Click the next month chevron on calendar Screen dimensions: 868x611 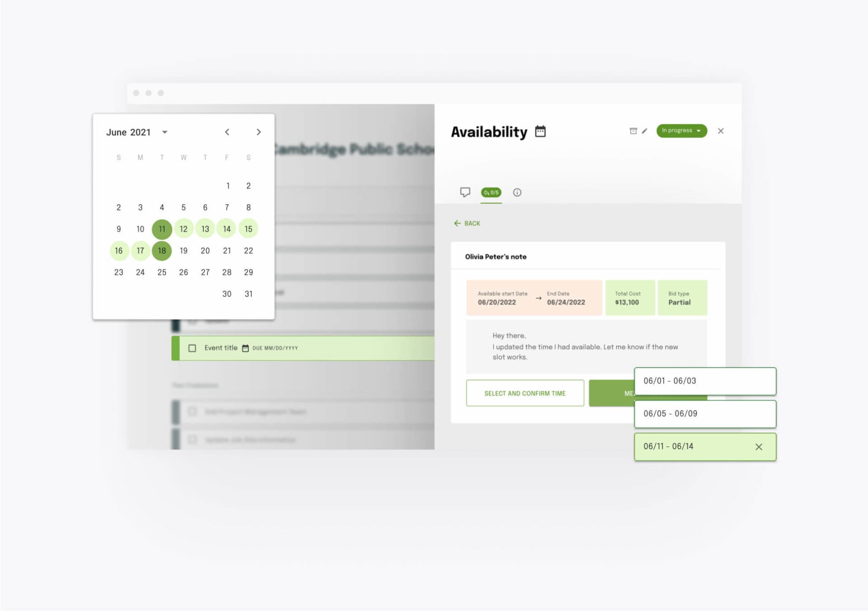click(259, 132)
